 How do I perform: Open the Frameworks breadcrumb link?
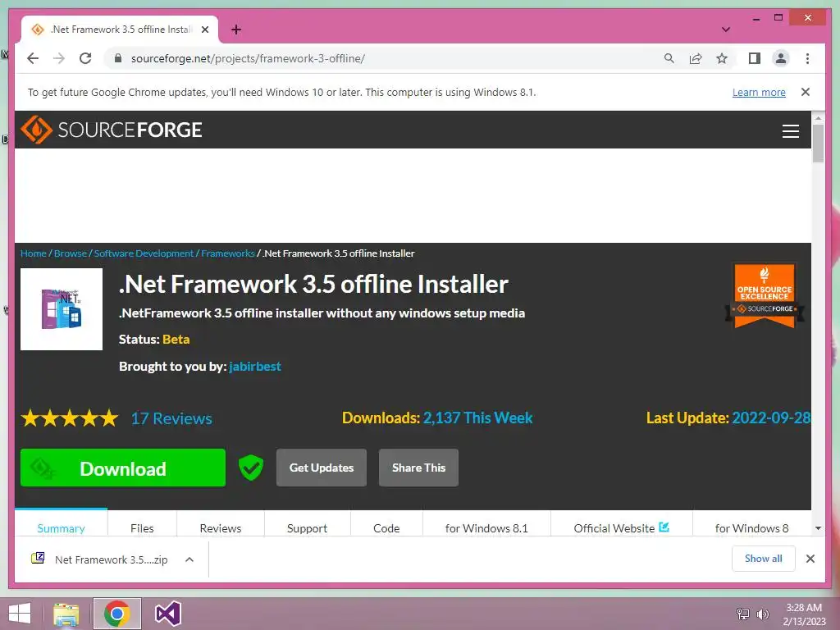[228, 253]
